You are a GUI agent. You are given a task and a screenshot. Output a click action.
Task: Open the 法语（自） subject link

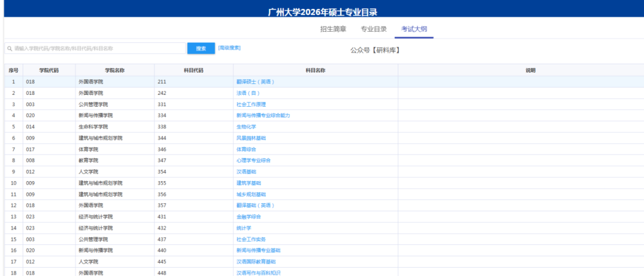point(248,93)
